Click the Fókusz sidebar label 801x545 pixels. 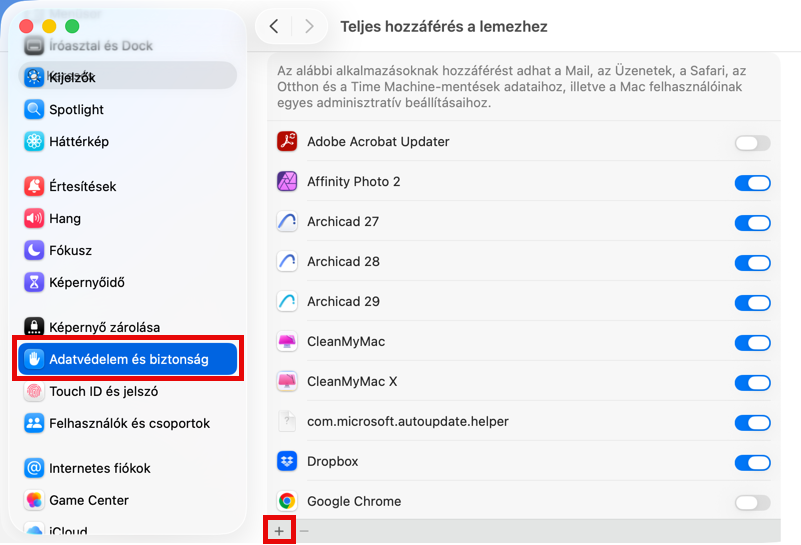(70, 250)
